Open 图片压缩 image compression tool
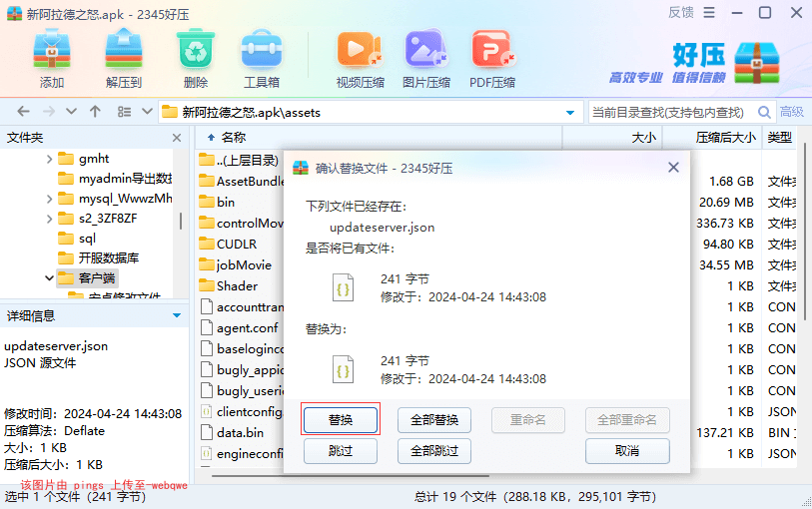 click(x=426, y=59)
